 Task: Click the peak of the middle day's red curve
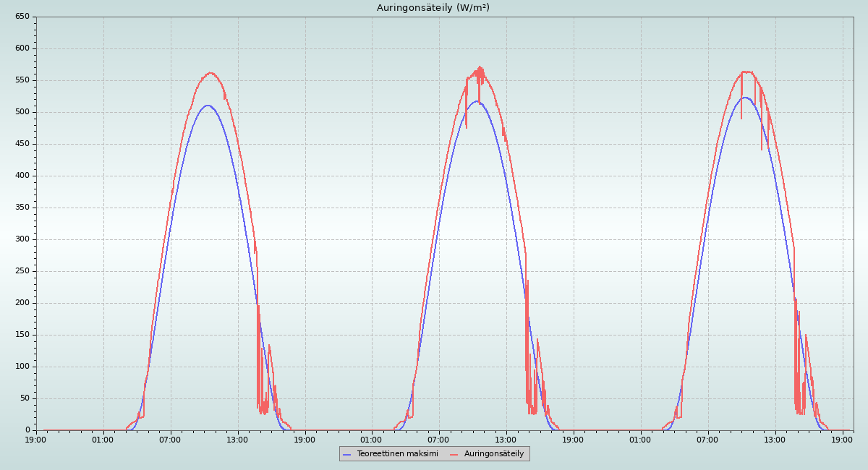coord(480,67)
